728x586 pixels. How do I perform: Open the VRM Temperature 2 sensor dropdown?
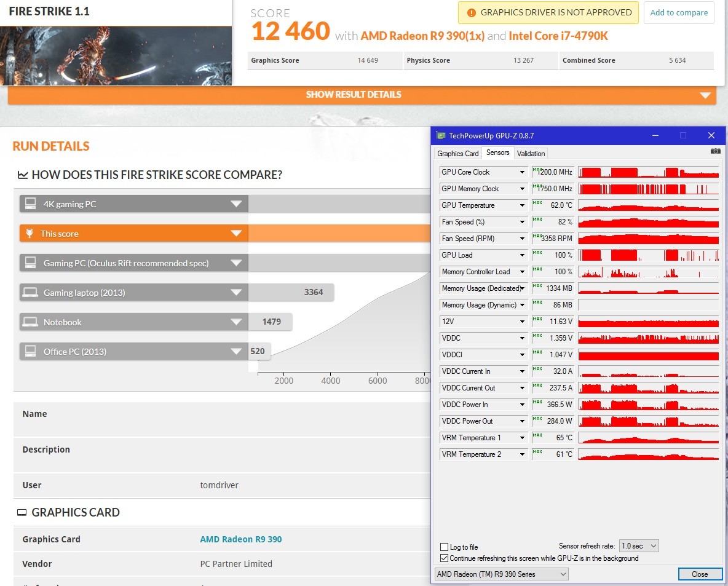522,454
